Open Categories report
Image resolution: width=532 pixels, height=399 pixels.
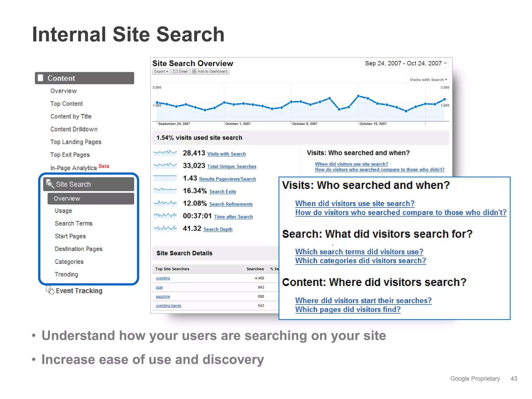(x=69, y=262)
